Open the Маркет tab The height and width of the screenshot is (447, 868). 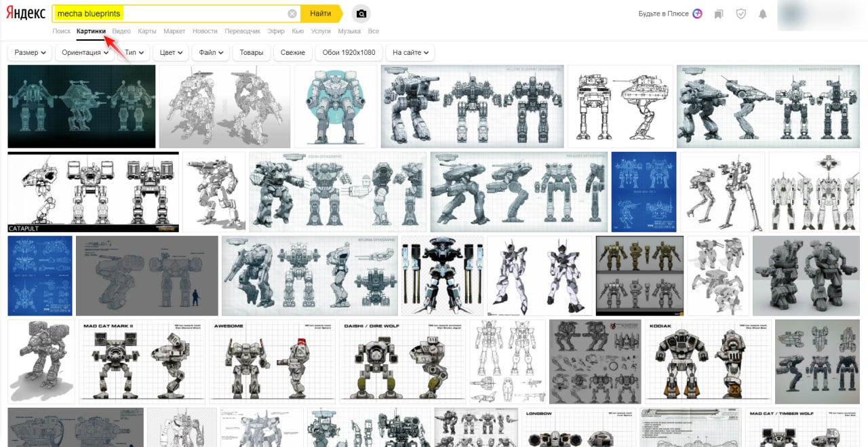tap(174, 31)
